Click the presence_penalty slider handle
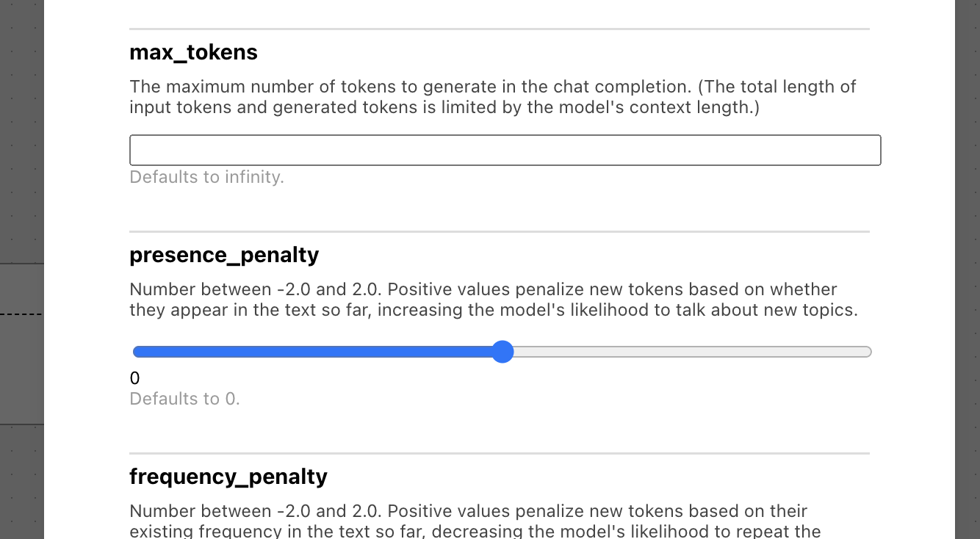 point(502,352)
